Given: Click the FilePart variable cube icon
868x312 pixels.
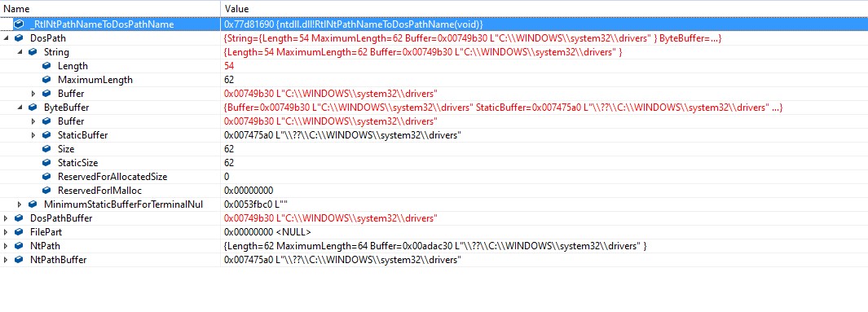Looking at the screenshot, I should pyautogui.click(x=19, y=232).
